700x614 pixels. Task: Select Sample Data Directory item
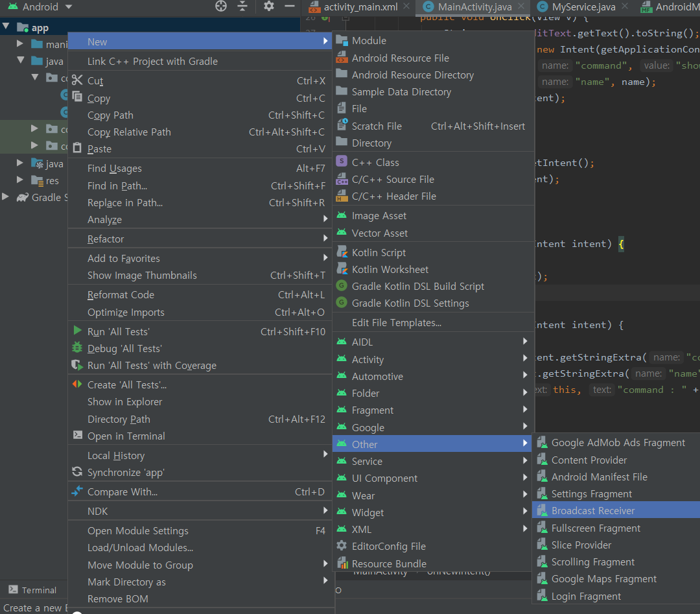[432, 91]
